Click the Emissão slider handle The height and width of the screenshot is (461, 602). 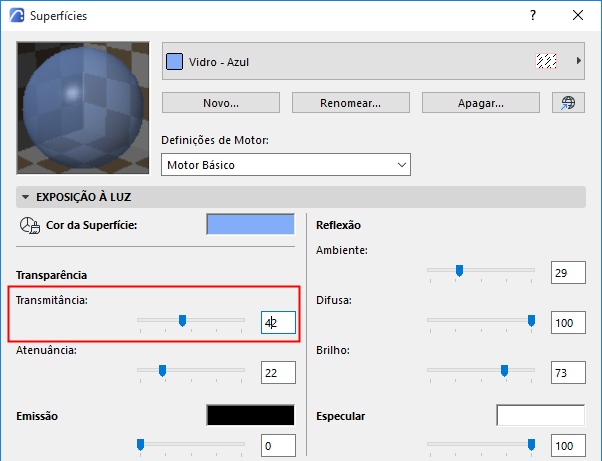(x=141, y=444)
